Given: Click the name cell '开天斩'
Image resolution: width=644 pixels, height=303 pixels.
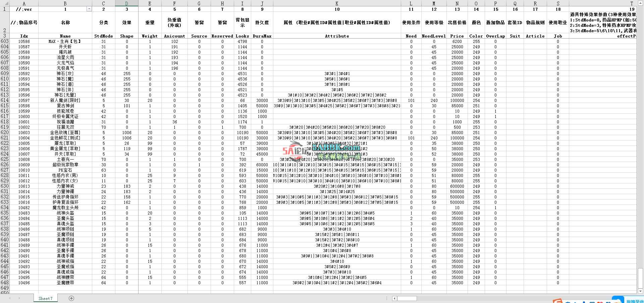Looking at the screenshot, I should click(65, 47).
